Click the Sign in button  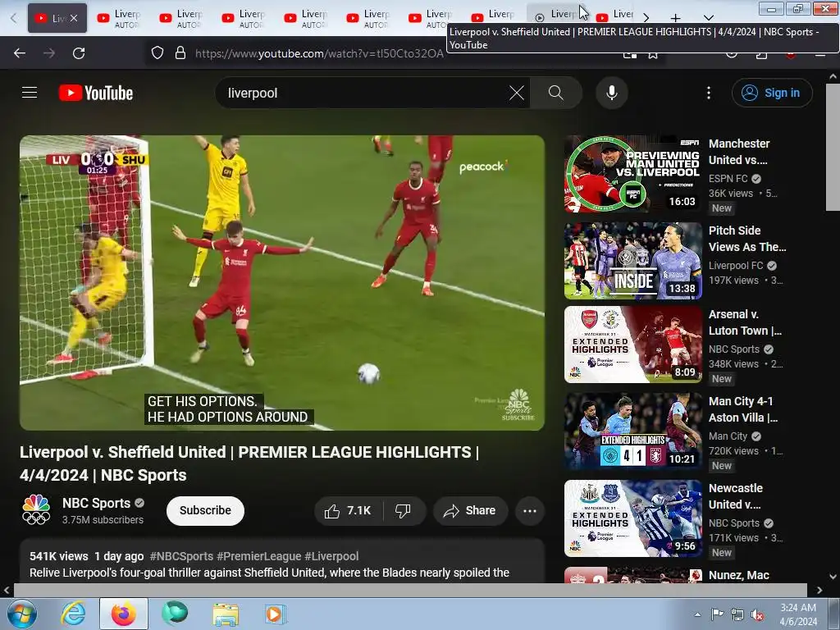coord(771,93)
